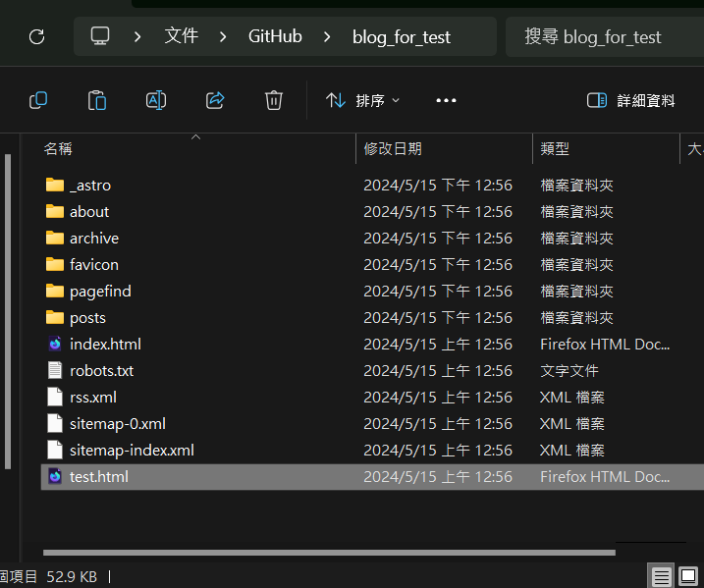This screenshot has width=704, height=588.
Task: Click the left pane vertical scrollbar
Action: (8, 311)
